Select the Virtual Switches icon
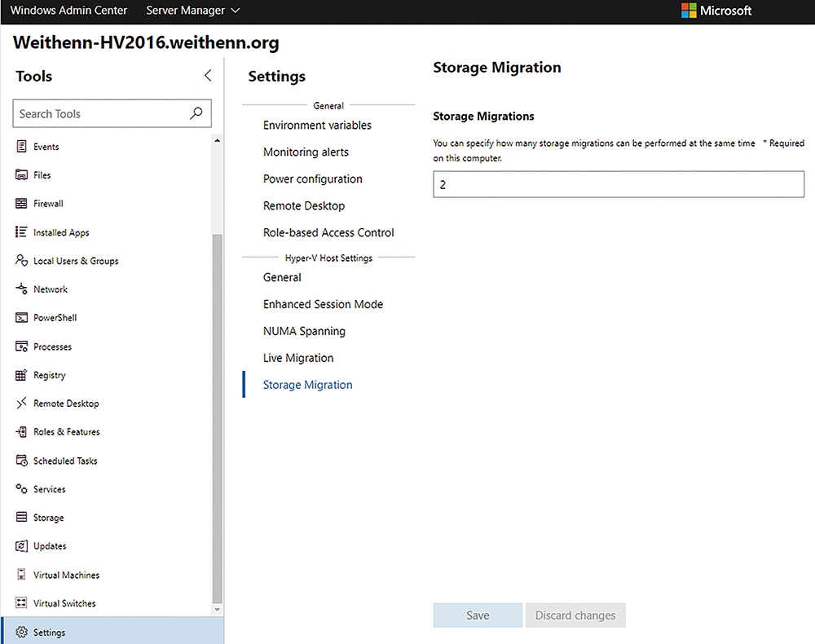The width and height of the screenshot is (815, 644). point(21,602)
